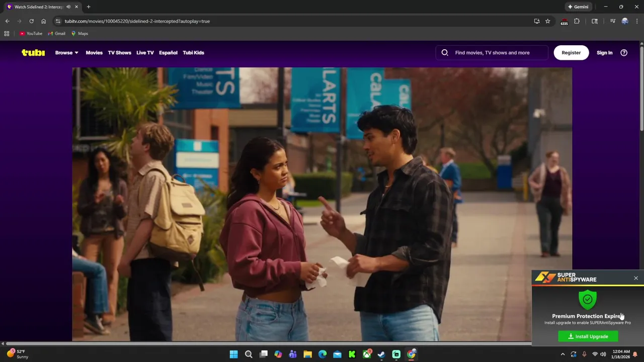Click the Register button
Screen dimensions: 644x362
(571, 52)
